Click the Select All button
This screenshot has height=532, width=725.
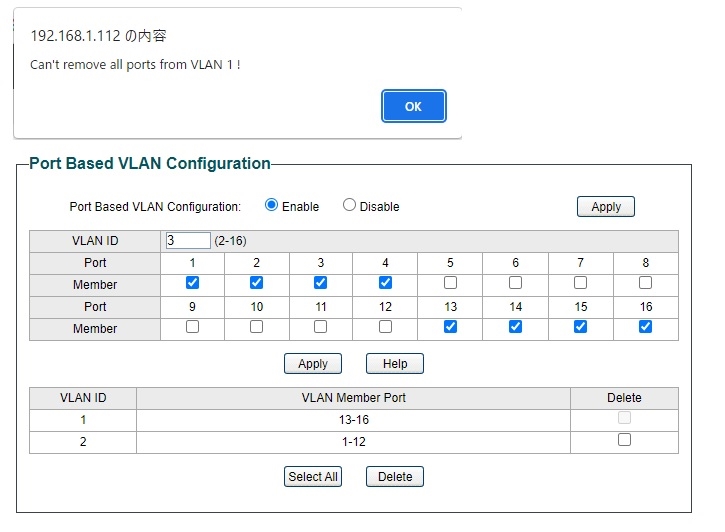tap(313, 477)
